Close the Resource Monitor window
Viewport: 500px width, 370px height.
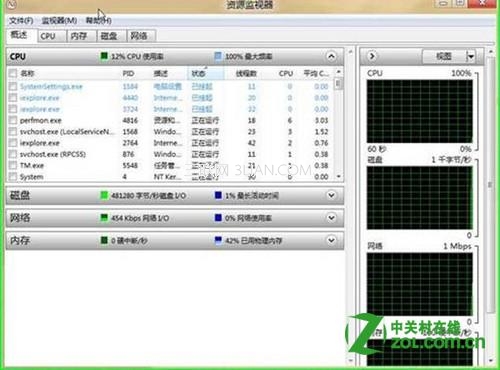pos(482,3)
